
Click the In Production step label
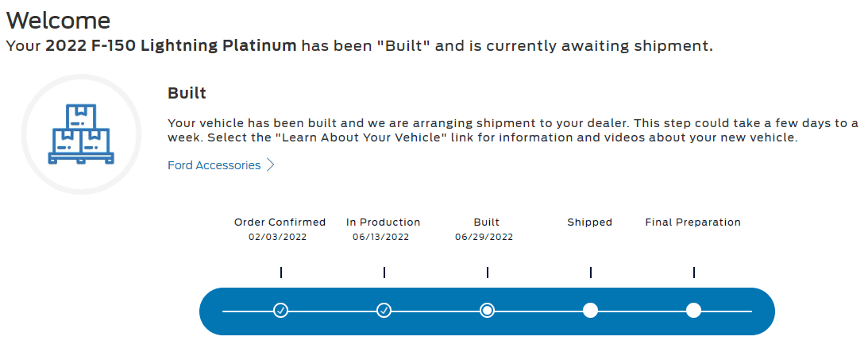383,222
